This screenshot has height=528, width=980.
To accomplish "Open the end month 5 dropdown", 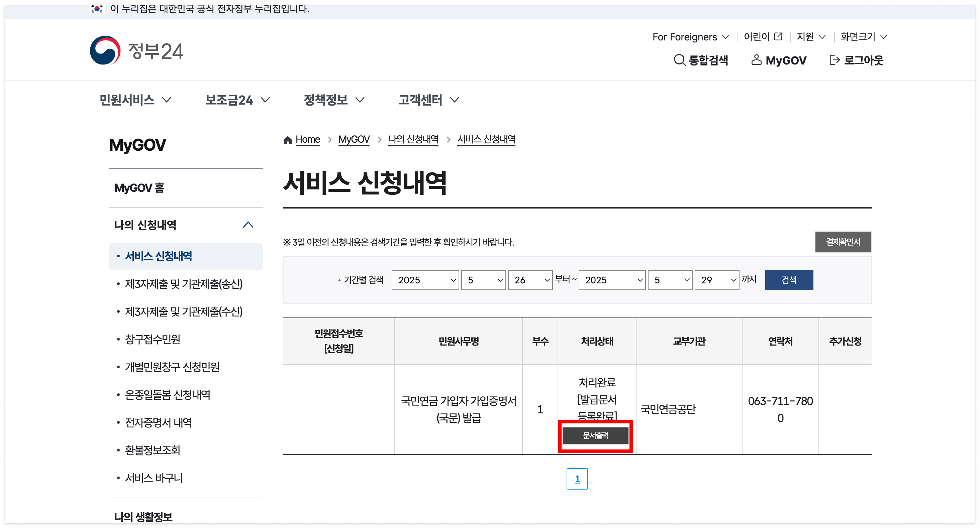I will click(670, 280).
